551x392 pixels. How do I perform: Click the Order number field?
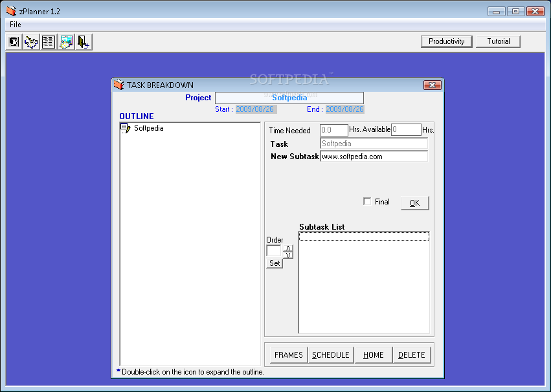(274, 251)
